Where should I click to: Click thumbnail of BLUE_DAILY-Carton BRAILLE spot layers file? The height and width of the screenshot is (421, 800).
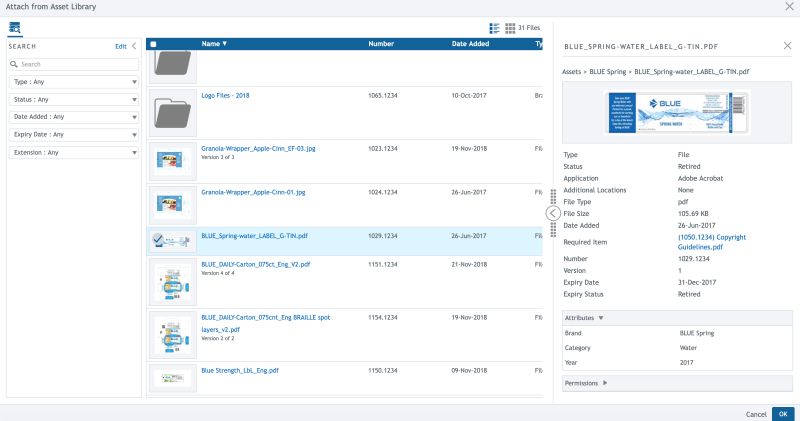(172, 335)
